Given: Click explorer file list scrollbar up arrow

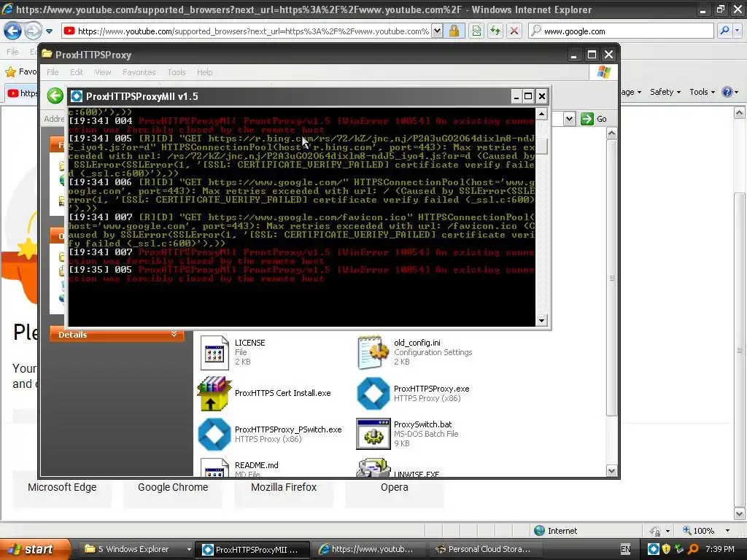Looking at the screenshot, I should tap(612, 134).
